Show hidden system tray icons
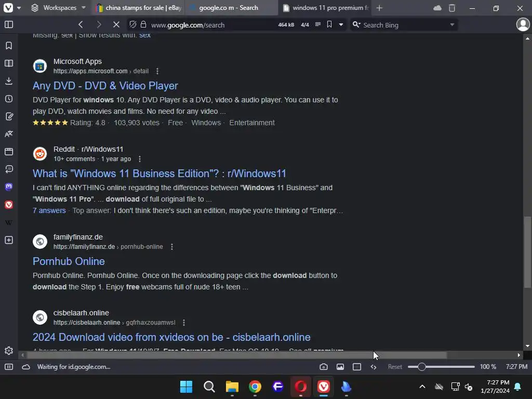Screen dimensions: 532x399 (422, 387)
